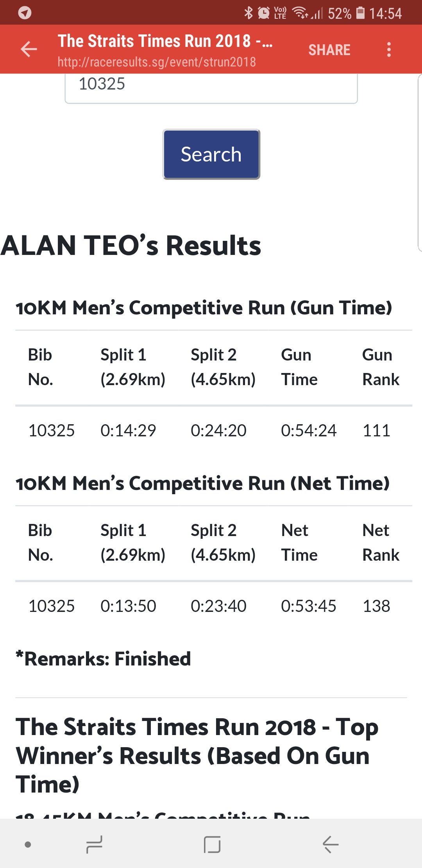Viewport: 422px width, 868px height.
Task: Select the Net Rank value 138
Action: tap(376, 606)
